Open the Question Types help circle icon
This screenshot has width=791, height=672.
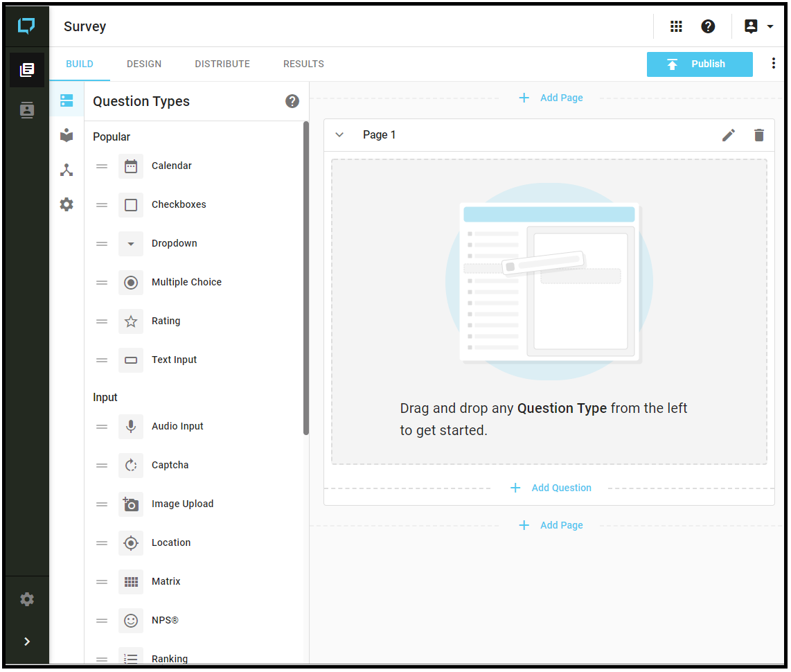click(x=292, y=101)
